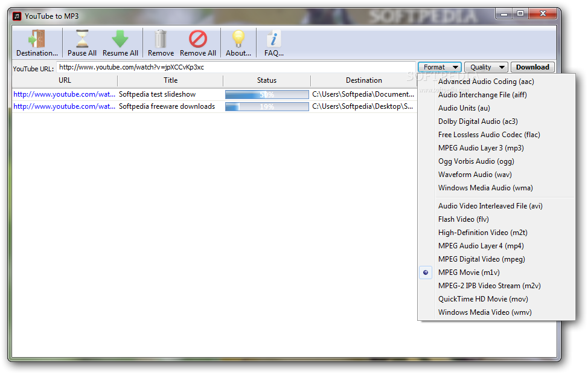Select Audio Interchange File (aiff) format
588x374 pixels.
(482, 95)
